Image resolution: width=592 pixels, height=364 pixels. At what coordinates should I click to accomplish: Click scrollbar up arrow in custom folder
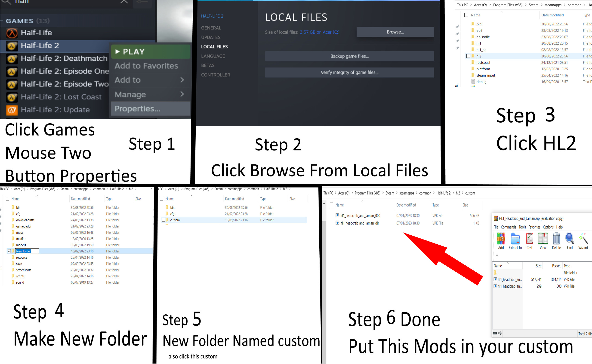(x=324, y=204)
